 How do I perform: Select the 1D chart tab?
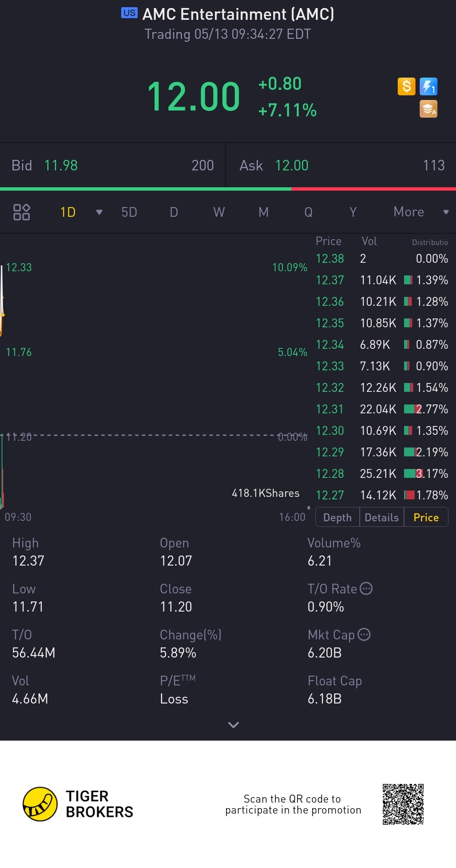tap(68, 212)
